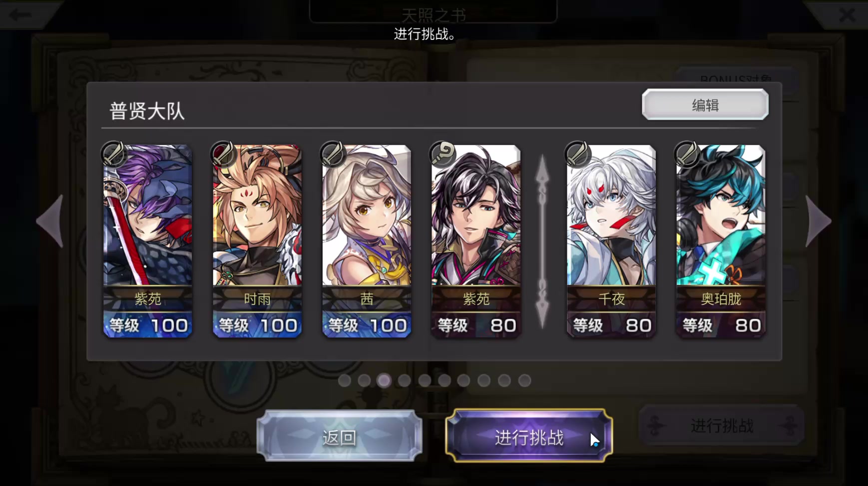Click the 编辑 edit team button

705,105
